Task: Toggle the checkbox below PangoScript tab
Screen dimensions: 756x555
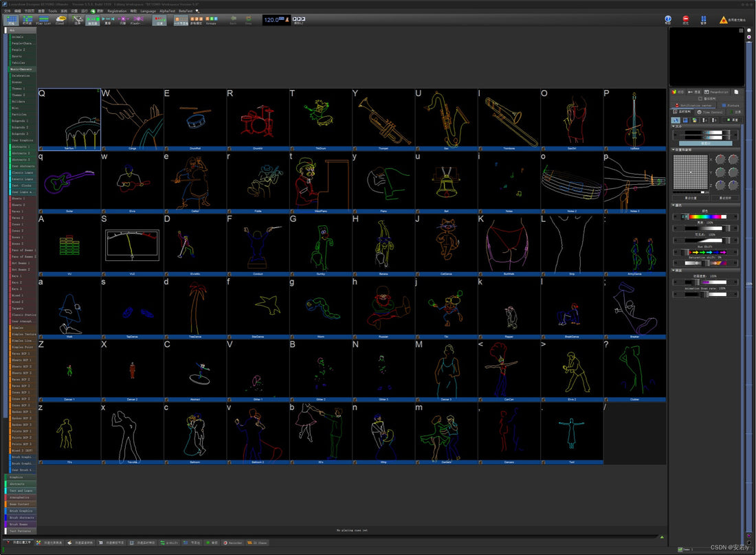Action: 700,98
